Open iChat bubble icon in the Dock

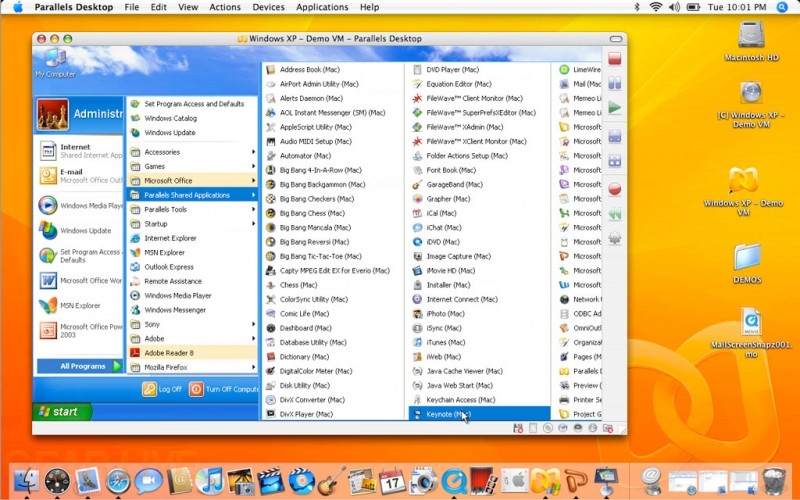click(x=148, y=481)
